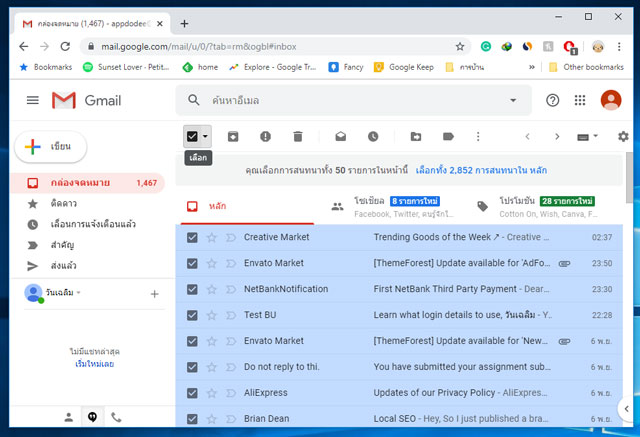Toggle the select-all checkbox in toolbar

pyautogui.click(x=192, y=136)
